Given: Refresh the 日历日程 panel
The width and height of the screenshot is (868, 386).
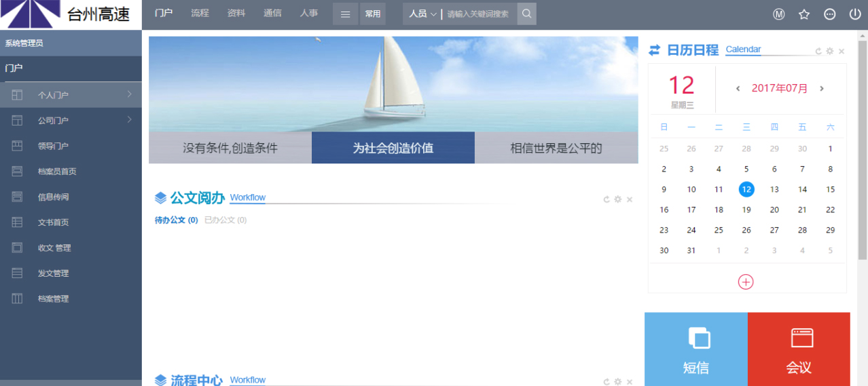Looking at the screenshot, I should (x=818, y=52).
